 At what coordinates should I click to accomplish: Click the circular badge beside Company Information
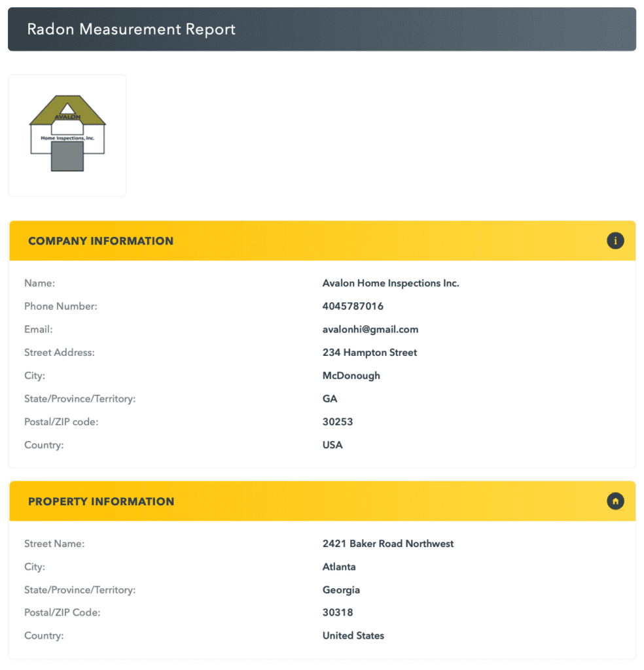point(615,241)
